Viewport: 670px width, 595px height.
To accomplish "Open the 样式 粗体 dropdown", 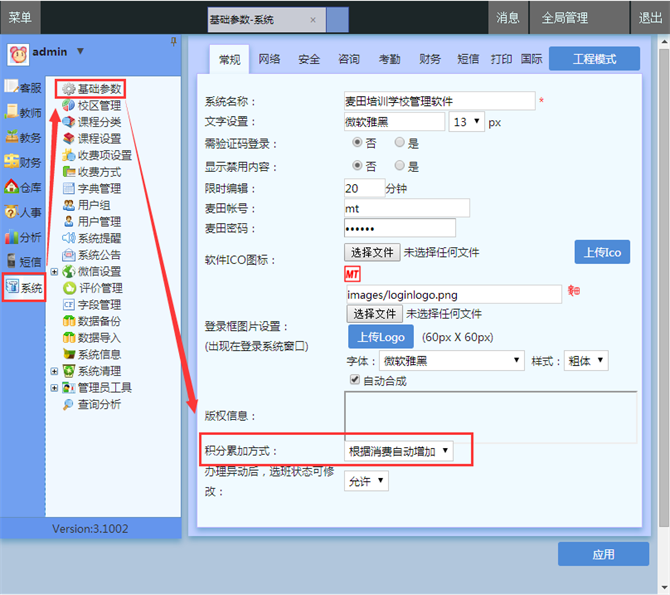I will [x=586, y=361].
